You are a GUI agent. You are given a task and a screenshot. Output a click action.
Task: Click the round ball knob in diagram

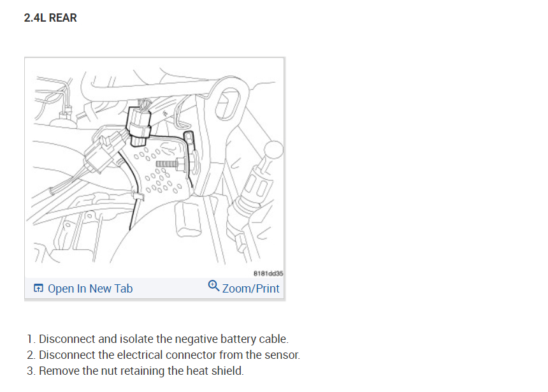point(273,150)
